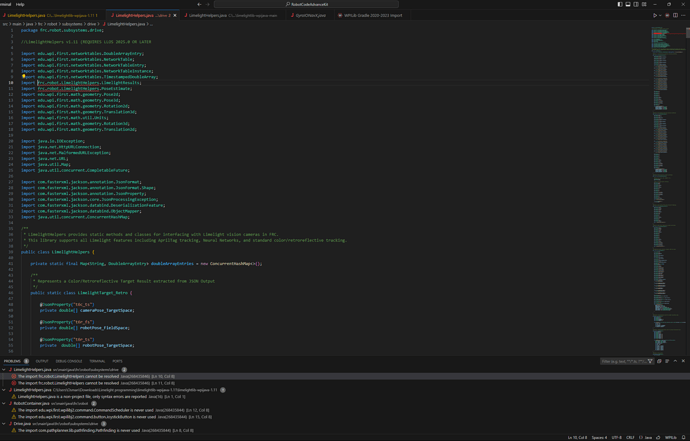Collapse all problems icon
The image size is (690, 441).
tap(659, 361)
